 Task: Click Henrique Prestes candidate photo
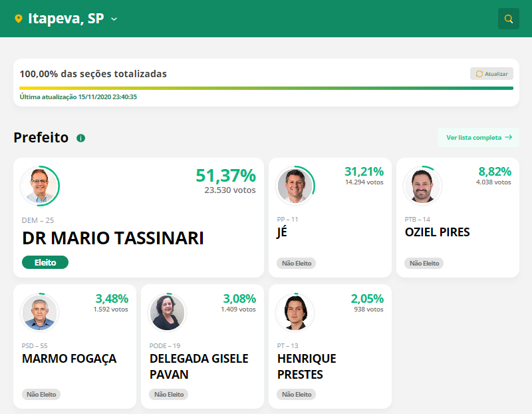pyautogui.click(x=295, y=312)
